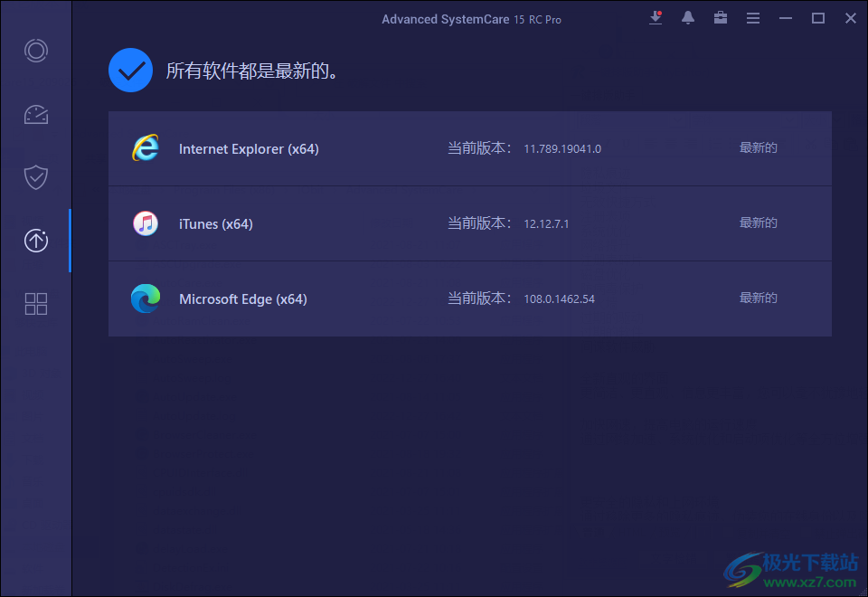Select the Software Updater upload arrow icon
868x597 pixels.
36,241
